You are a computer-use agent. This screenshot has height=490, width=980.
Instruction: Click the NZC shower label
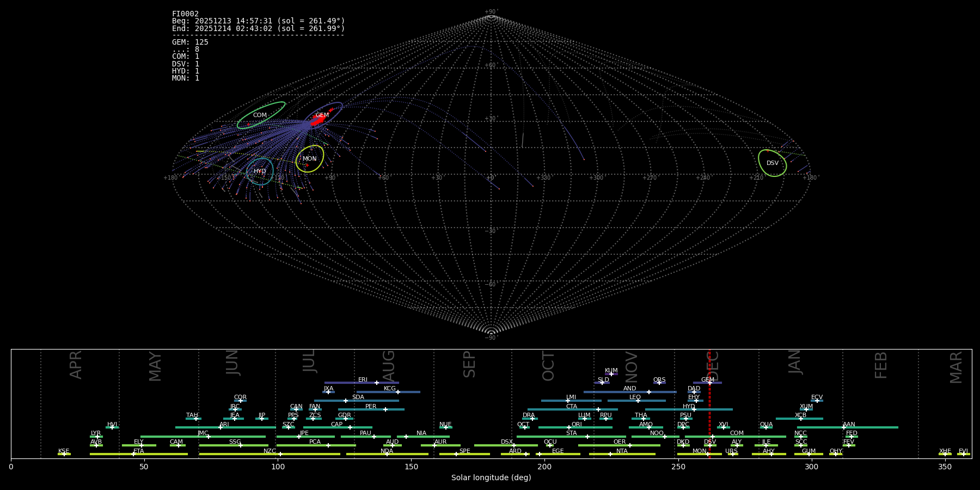pyautogui.click(x=269, y=451)
